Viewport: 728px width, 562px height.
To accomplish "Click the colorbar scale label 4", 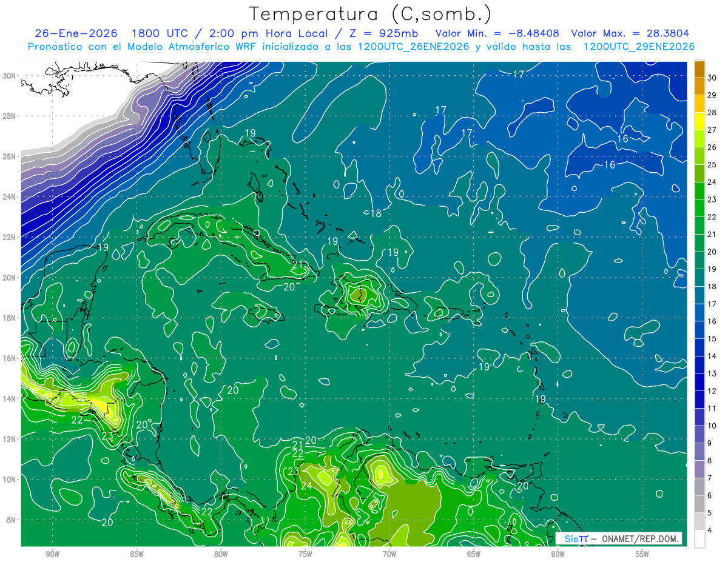I will coord(710,530).
